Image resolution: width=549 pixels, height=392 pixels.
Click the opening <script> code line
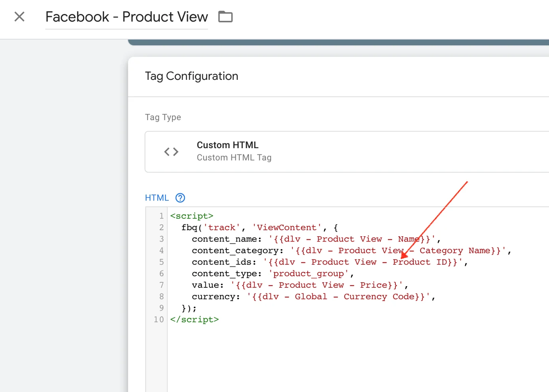click(192, 216)
